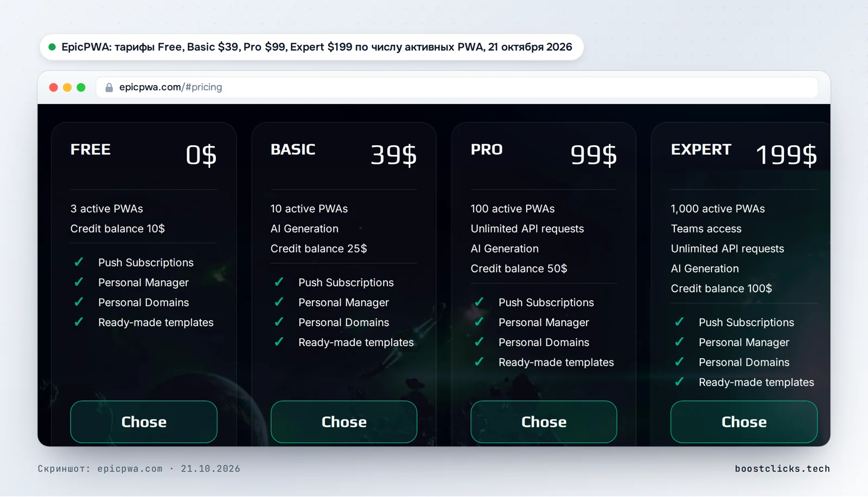Screen dimensions: 868x497
Task: Click the 199$ price on EXPERT plan
Action: pos(787,155)
